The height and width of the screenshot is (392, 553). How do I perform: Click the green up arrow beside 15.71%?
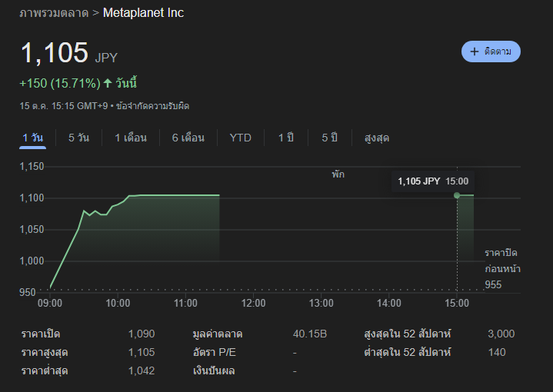108,83
